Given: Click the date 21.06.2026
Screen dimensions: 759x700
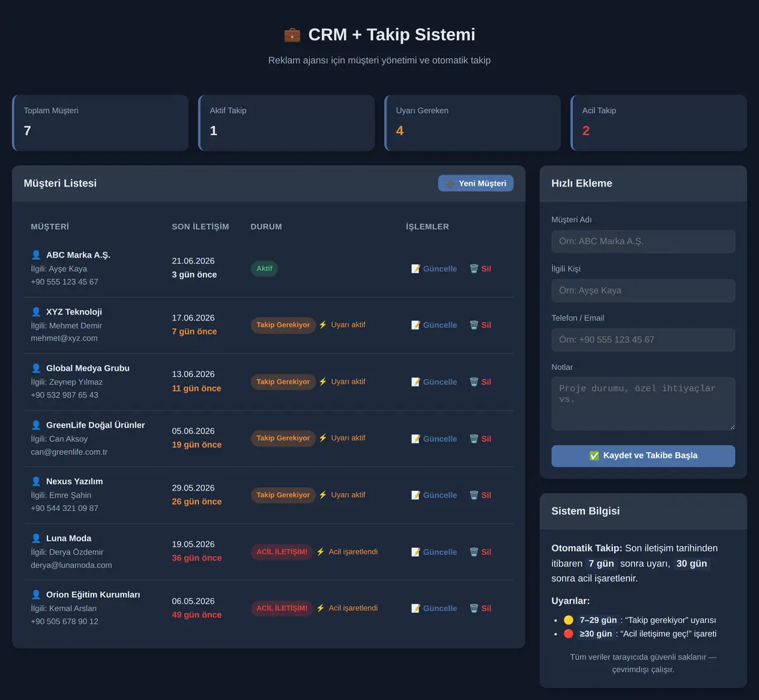Looking at the screenshot, I should (194, 261).
